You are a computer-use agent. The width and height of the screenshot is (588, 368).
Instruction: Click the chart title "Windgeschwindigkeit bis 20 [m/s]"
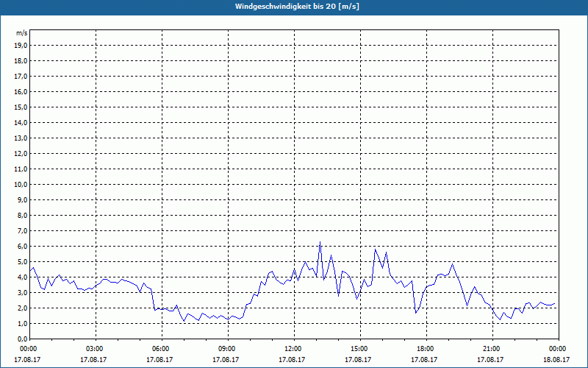pyautogui.click(x=297, y=7)
